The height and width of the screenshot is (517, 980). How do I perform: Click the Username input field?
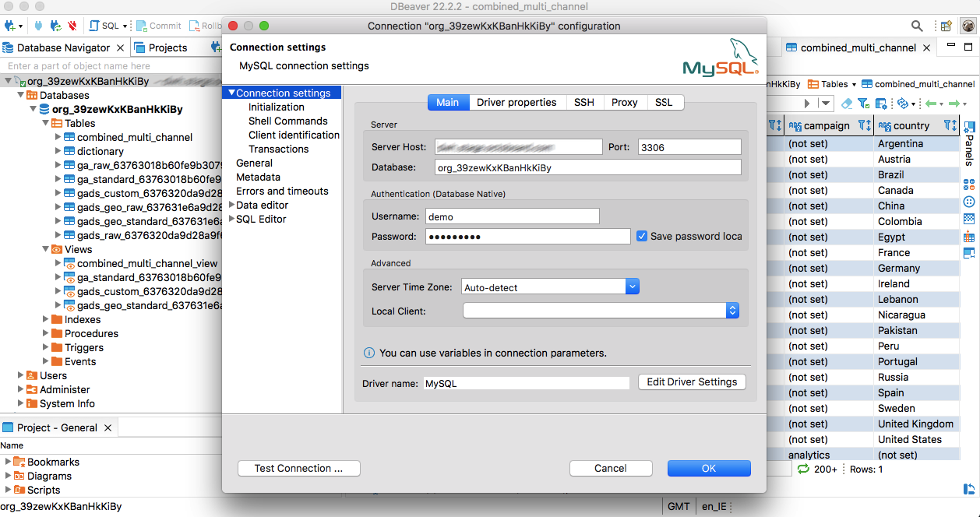[512, 216]
